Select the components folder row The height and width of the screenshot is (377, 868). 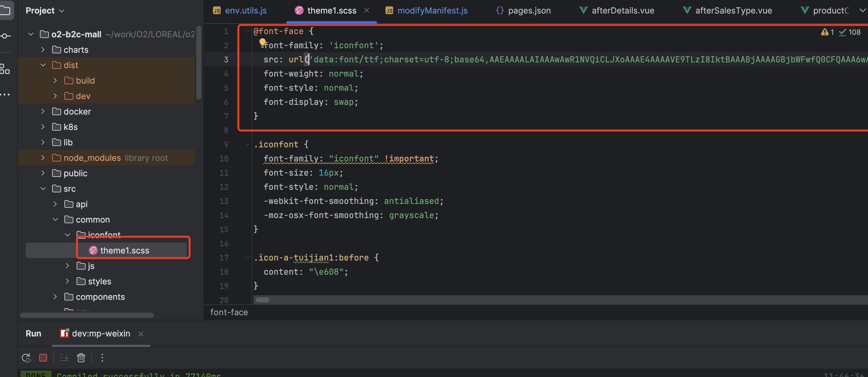click(106, 297)
